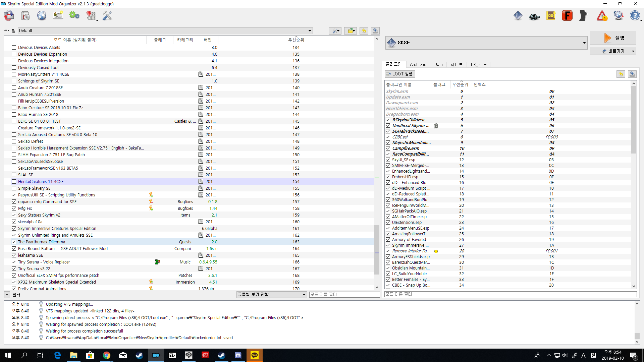Screen dimensions: 644x362
Task: Open the Default profile dropdown
Action: coord(165,31)
